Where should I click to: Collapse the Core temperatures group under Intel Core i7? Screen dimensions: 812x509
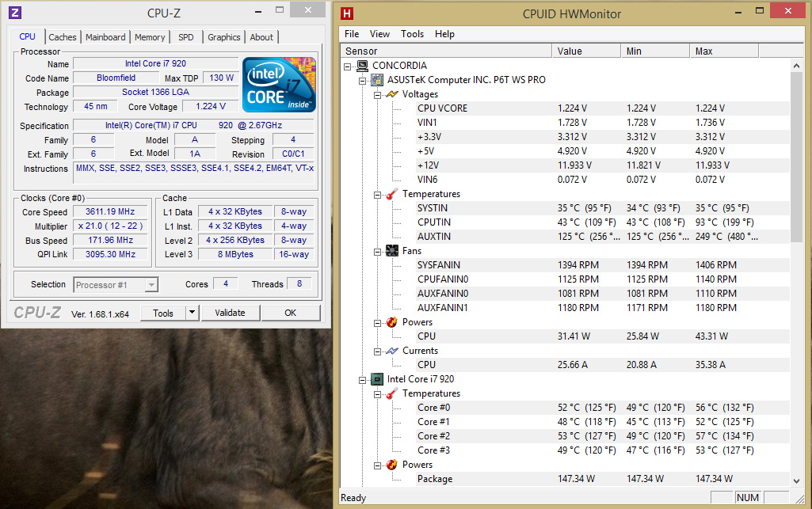(x=378, y=395)
